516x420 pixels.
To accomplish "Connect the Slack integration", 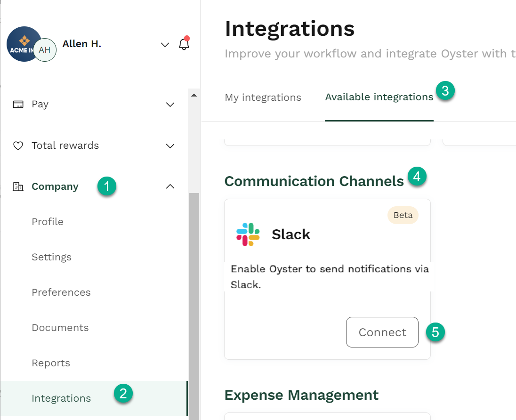I will (382, 332).
